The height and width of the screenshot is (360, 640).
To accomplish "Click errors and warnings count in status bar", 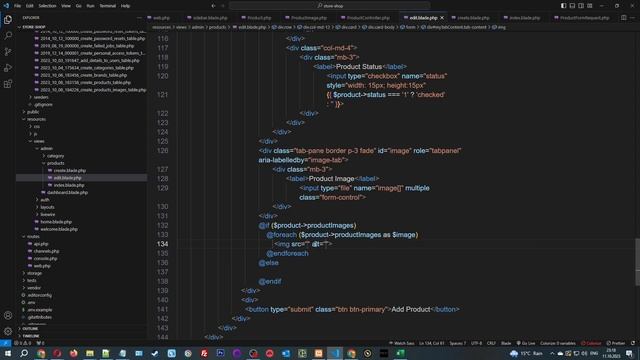I will coord(22,343).
